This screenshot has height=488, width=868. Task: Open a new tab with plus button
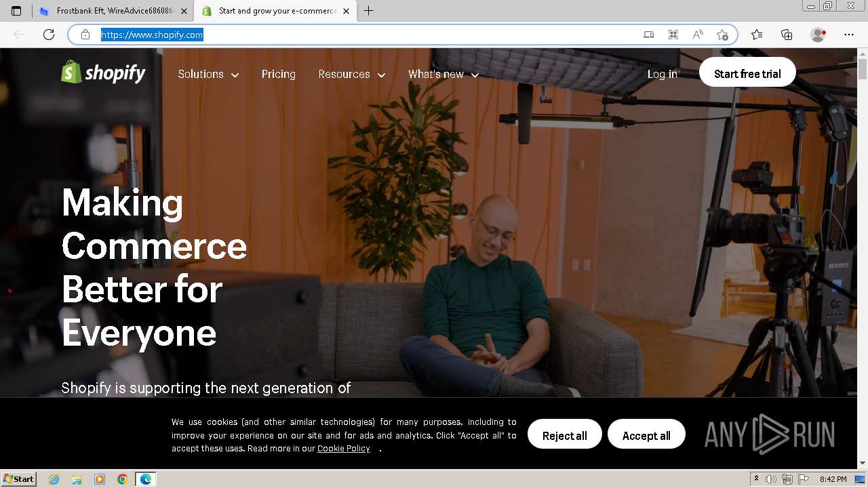click(368, 11)
